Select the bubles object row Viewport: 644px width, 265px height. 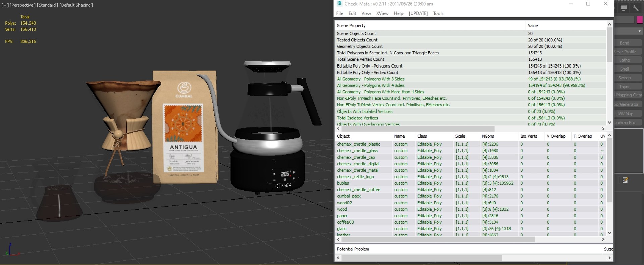[x=470, y=183]
